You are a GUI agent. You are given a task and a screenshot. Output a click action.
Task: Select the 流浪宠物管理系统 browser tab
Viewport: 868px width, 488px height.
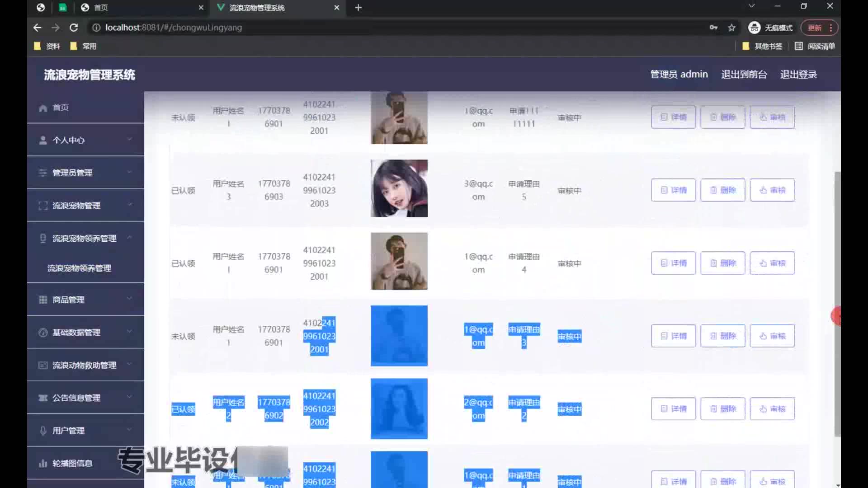pos(278,7)
